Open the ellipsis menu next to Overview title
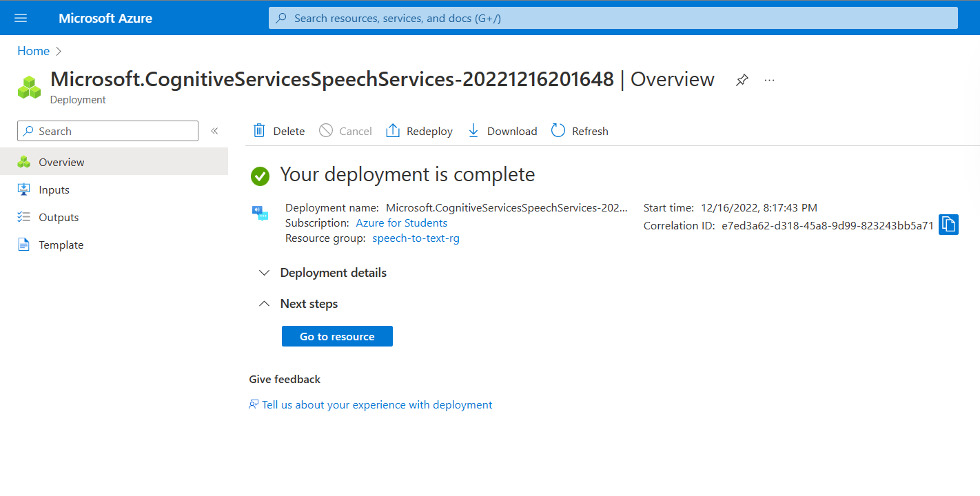The height and width of the screenshot is (496, 980). pyautogui.click(x=769, y=80)
